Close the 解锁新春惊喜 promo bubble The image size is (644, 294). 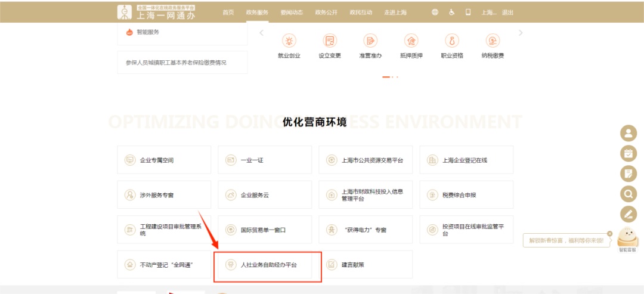(609, 233)
